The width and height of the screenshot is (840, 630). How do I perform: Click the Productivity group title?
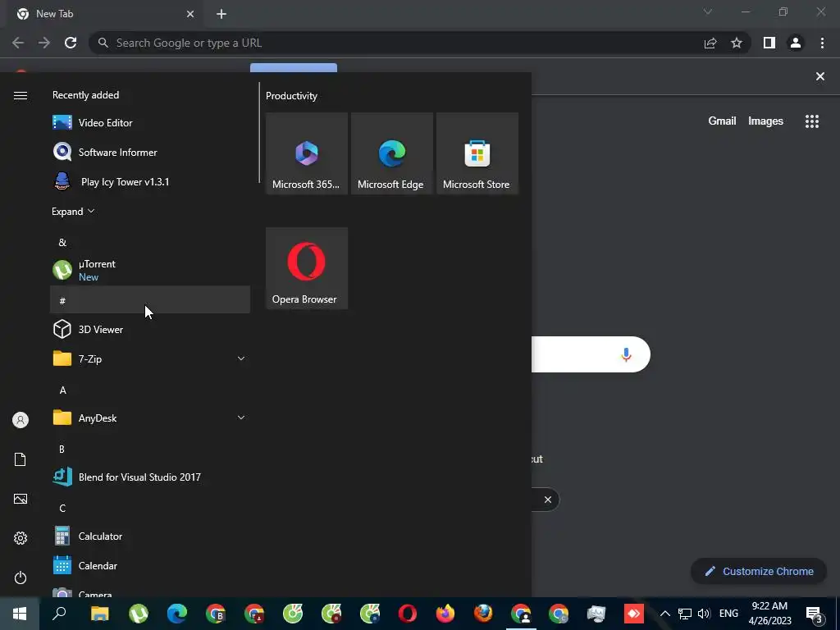point(291,96)
